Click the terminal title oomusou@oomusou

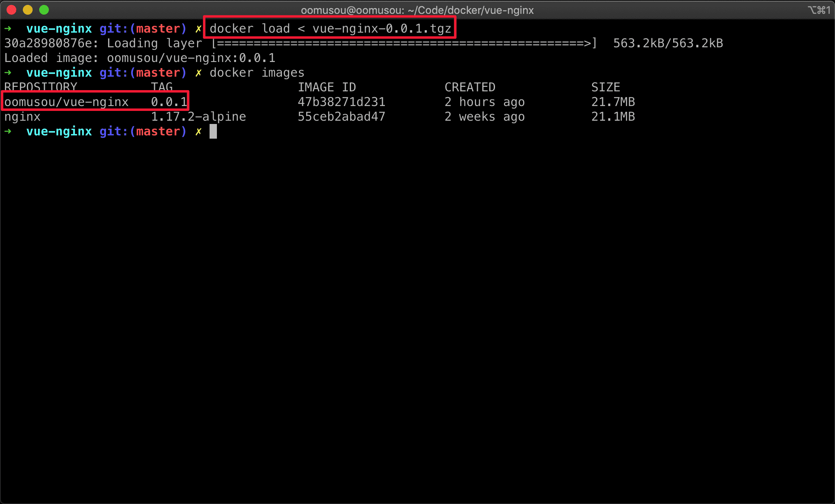click(x=417, y=10)
